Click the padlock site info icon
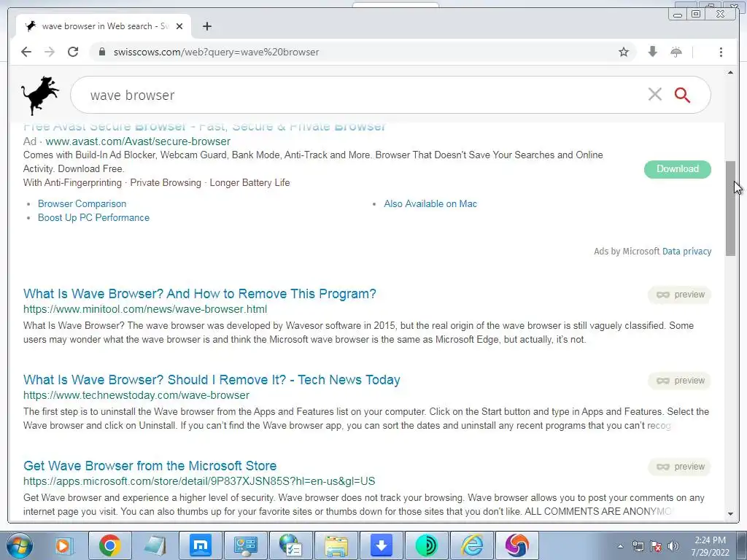Screen dimensions: 747x560 (x=101, y=52)
